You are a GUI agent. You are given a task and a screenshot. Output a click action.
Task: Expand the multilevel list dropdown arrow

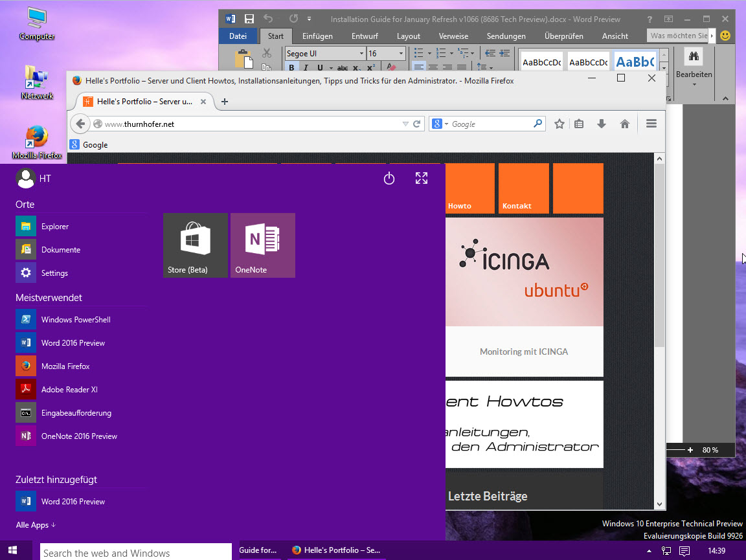tap(473, 53)
